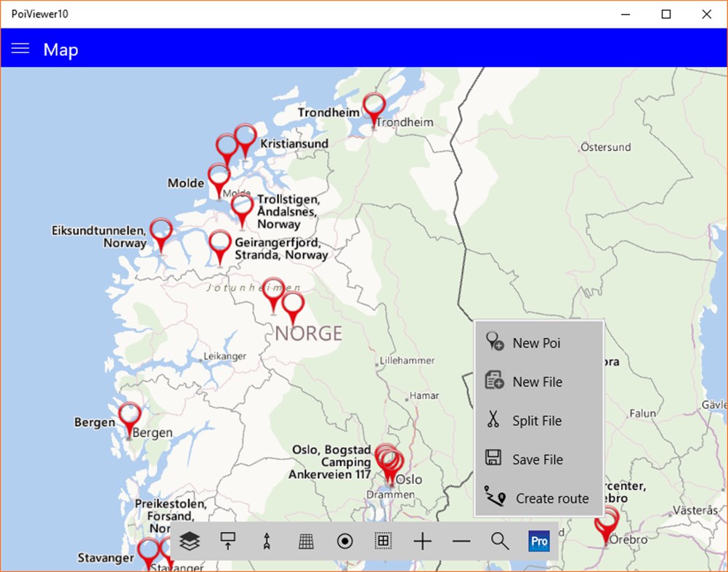The image size is (728, 572).
Task: Toggle the grid overlay icon
Action: click(x=305, y=541)
